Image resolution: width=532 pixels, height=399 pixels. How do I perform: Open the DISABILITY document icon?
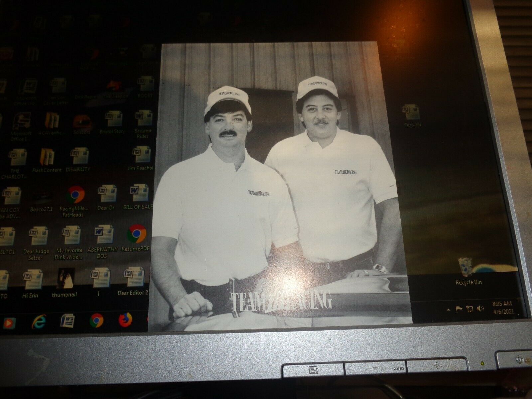pos(78,160)
